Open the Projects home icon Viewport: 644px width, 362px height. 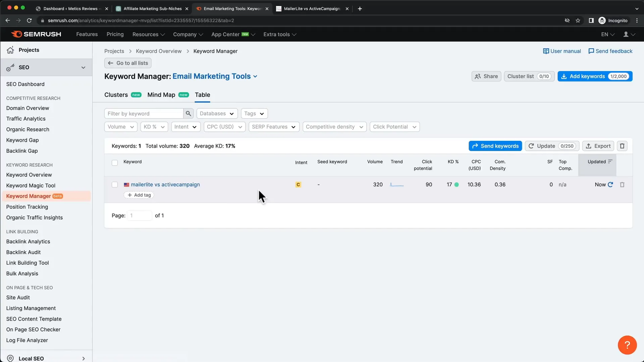click(x=10, y=50)
